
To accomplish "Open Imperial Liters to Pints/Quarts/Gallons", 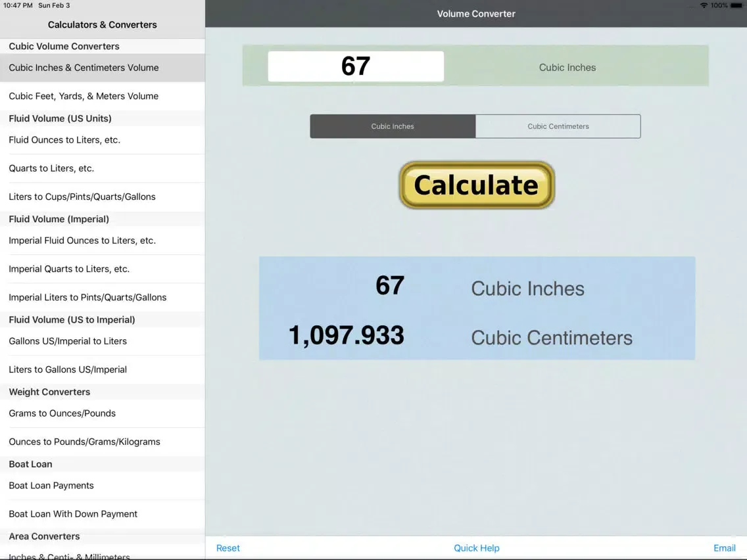I will (x=103, y=297).
